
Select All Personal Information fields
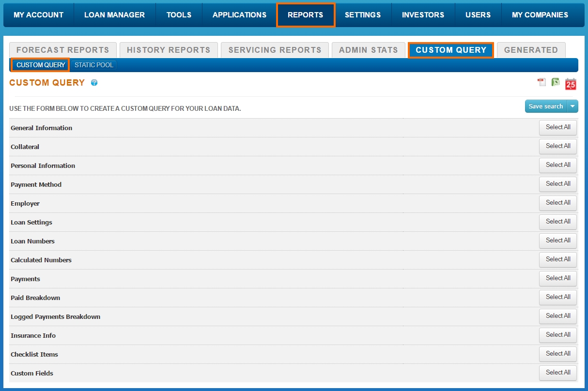pyautogui.click(x=558, y=165)
